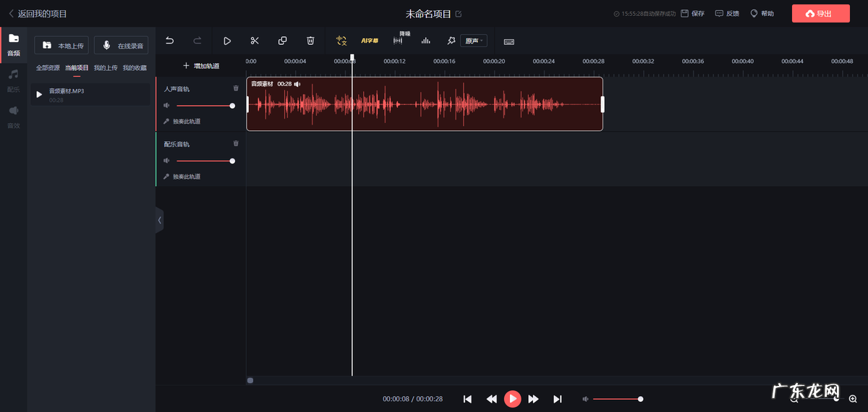Click the master volume slider at bottom
868x412 pixels.
[616, 399]
